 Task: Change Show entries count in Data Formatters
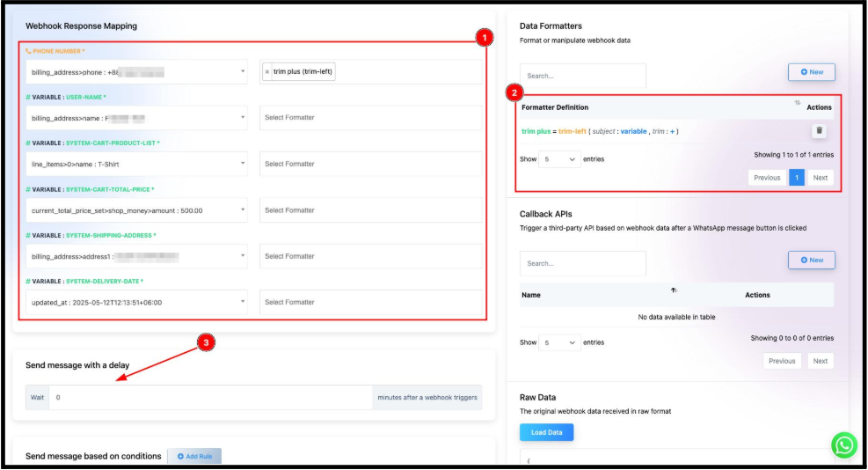(x=558, y=159)
